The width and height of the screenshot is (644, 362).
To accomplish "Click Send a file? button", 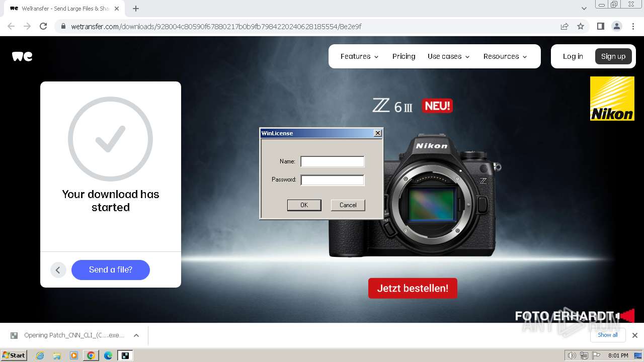I will click(x=111, y=270).
